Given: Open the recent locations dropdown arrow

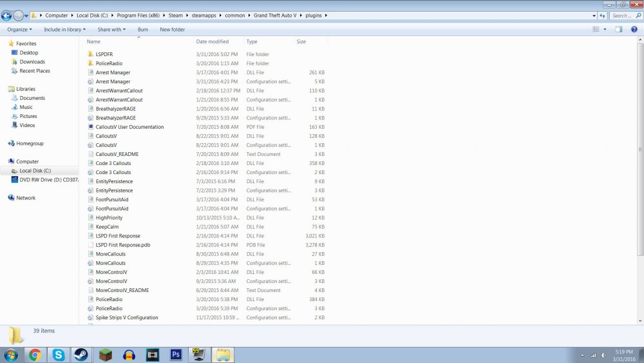Looking at the screenshot, I should click(26, 16).
